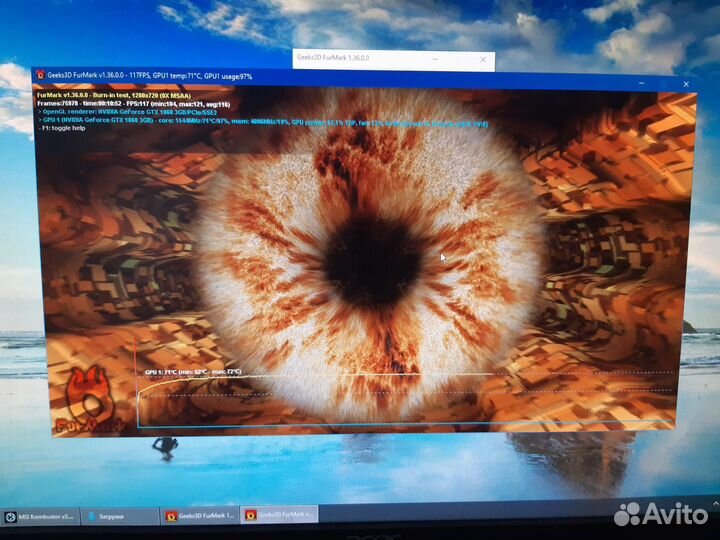Activate the Geeks3D FurMark 1... taskbar button
This screenshot has height=540, width=720.
pyautogui.click(x=200, y=516)
